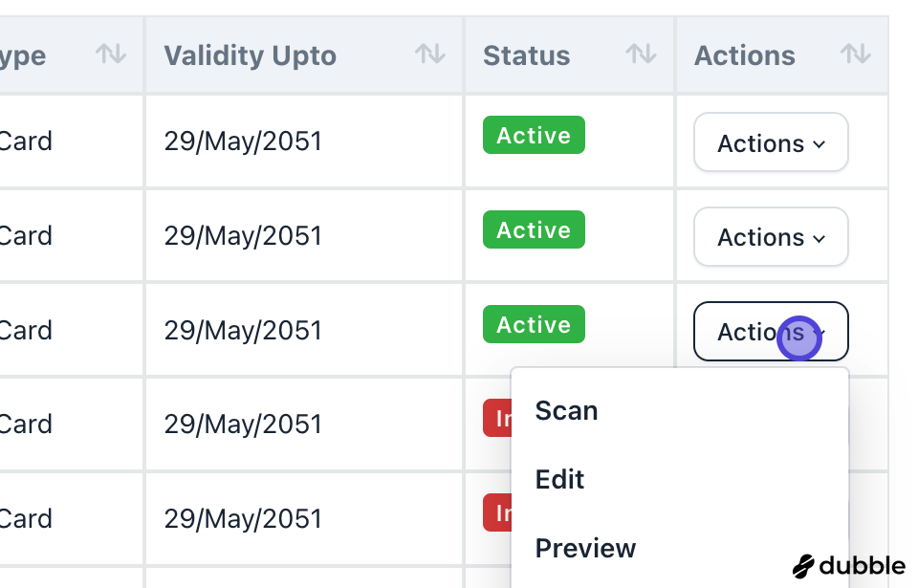Click the sort arrows in Actions column header
Image resolution: width=918 pixels, height=588 pixels.
[855, 54]
